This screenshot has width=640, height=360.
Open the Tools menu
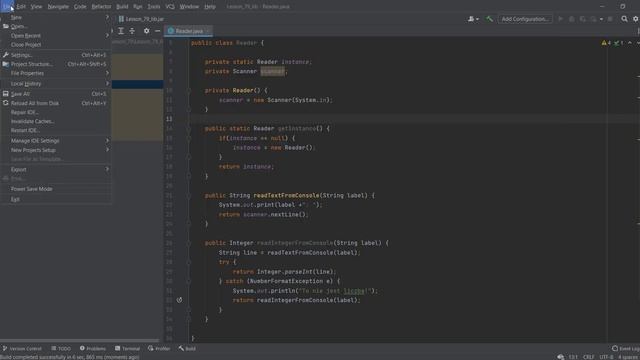(x=154, y=7)
